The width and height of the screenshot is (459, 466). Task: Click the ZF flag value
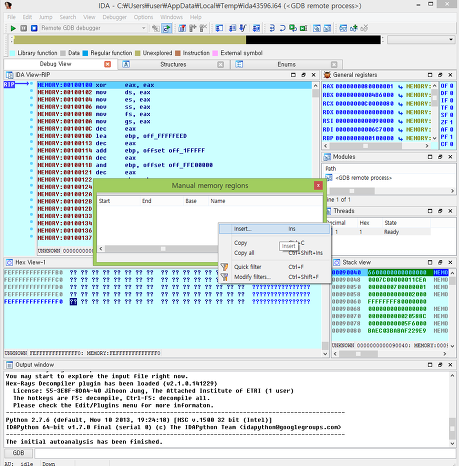click(451, 122)
